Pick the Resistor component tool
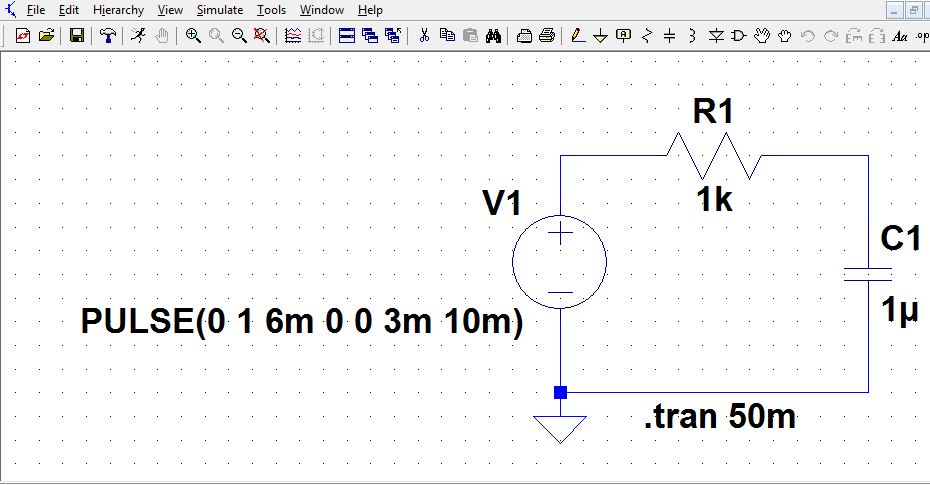This screenshot has height=485, width=930. pos(646,36)
